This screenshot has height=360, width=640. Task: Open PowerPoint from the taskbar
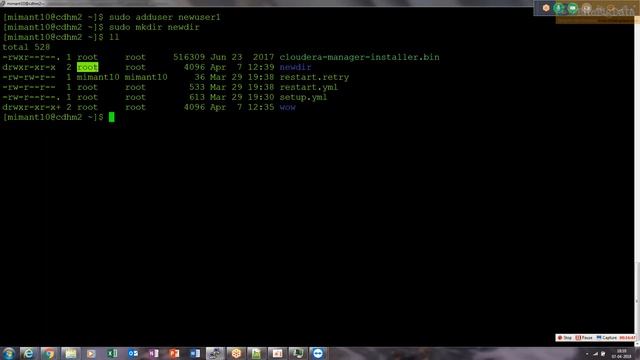click(x=174, y=353)
